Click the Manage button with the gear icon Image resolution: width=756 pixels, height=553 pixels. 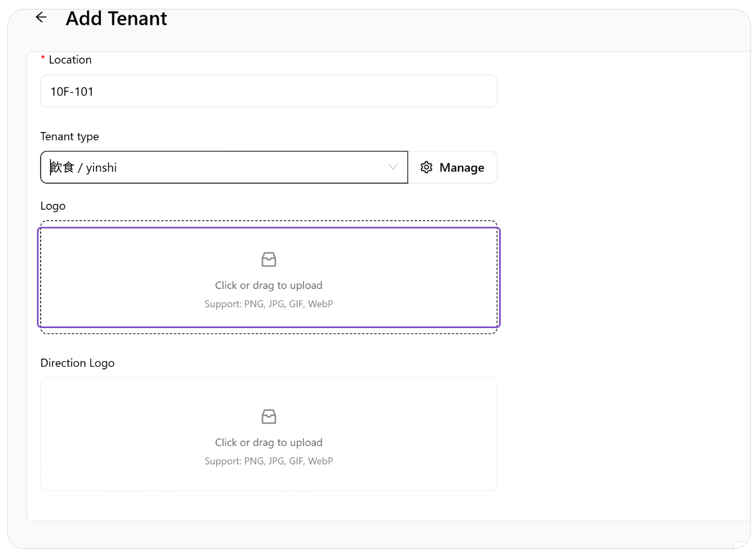click(x=452, y=167)
